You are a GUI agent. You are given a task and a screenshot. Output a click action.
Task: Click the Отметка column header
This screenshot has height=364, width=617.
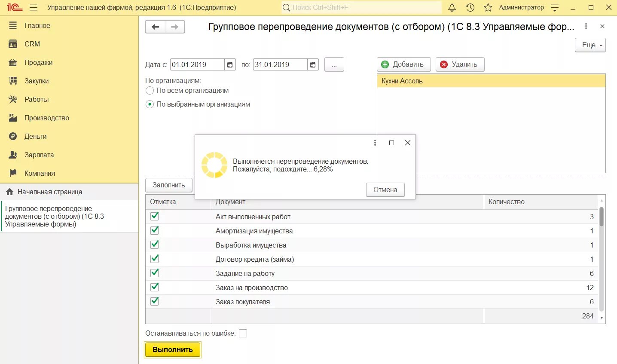[x=178, y=202]
